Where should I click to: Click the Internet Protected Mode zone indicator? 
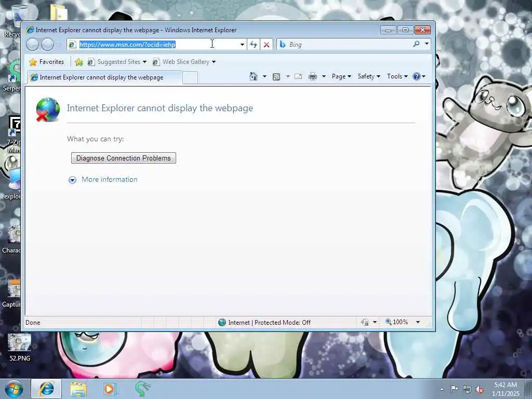click(x=264, y=322)
